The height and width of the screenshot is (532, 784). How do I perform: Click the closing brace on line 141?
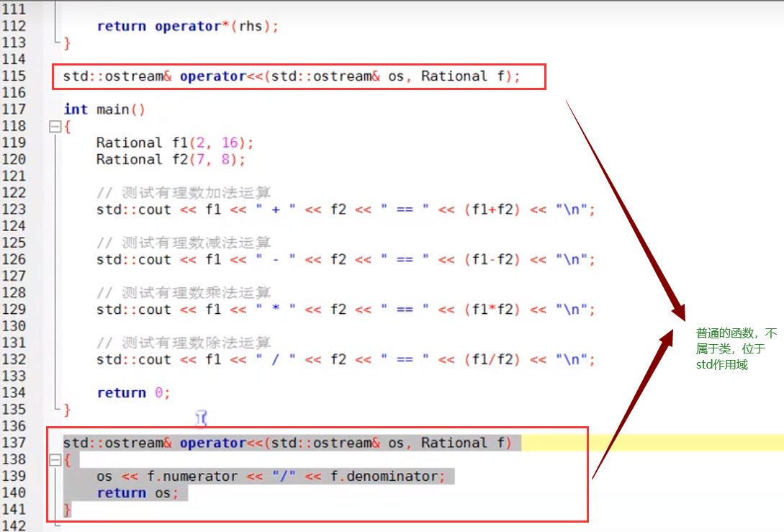tap(67, 510)
